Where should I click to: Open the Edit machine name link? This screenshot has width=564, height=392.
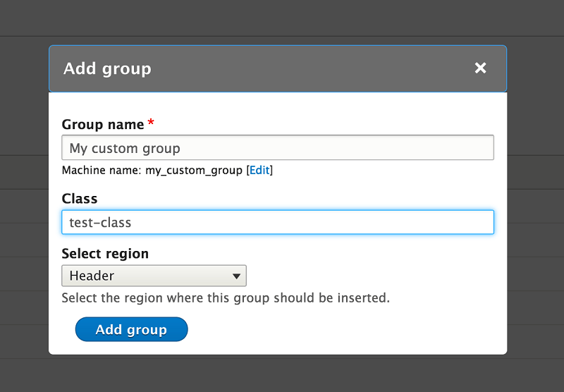[x=259, y=170]
